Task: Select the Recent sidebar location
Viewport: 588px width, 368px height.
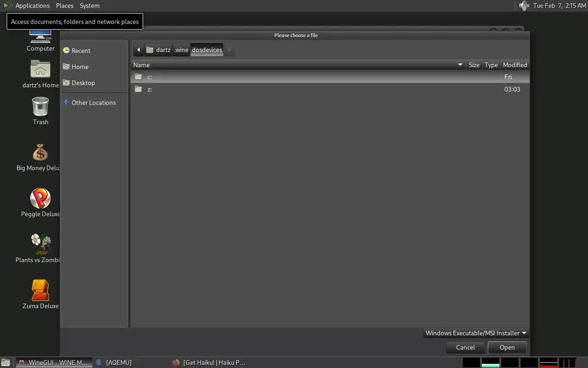Action: coord(94,51)
